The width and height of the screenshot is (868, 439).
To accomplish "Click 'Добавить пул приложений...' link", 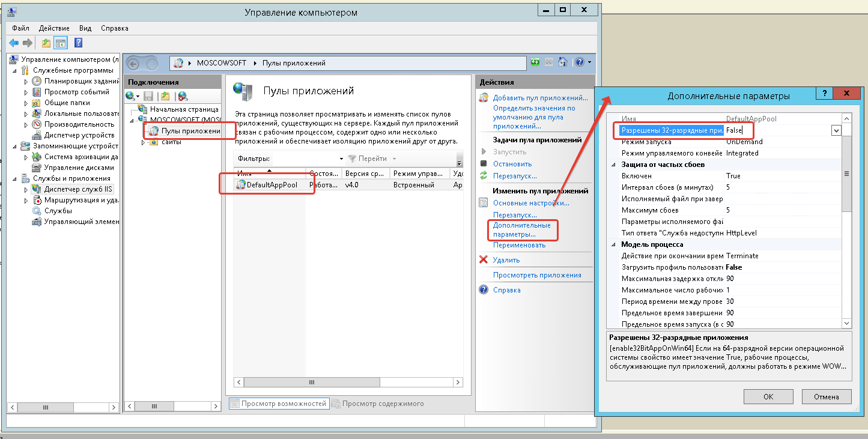I will pyautogui.click(x=540, y=98).
